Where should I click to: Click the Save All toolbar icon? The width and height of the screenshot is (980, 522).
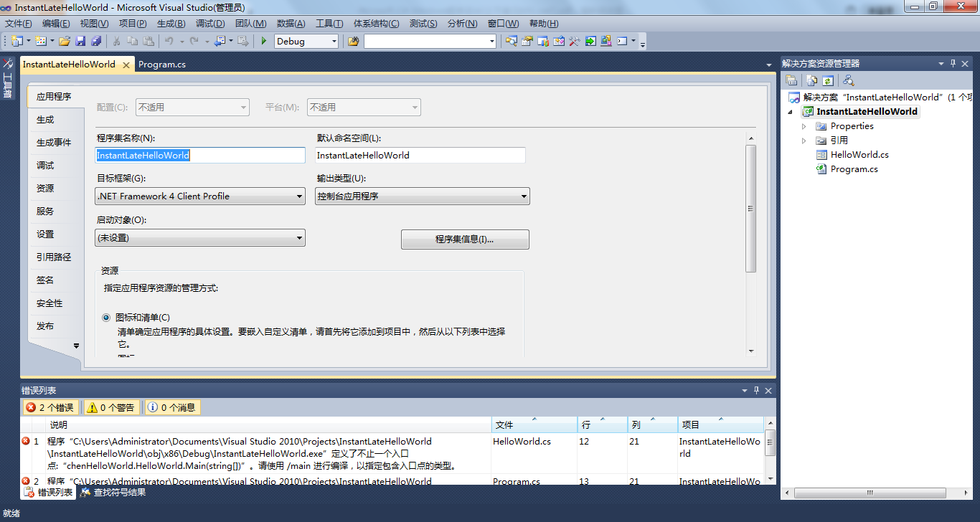pos(95,41)
